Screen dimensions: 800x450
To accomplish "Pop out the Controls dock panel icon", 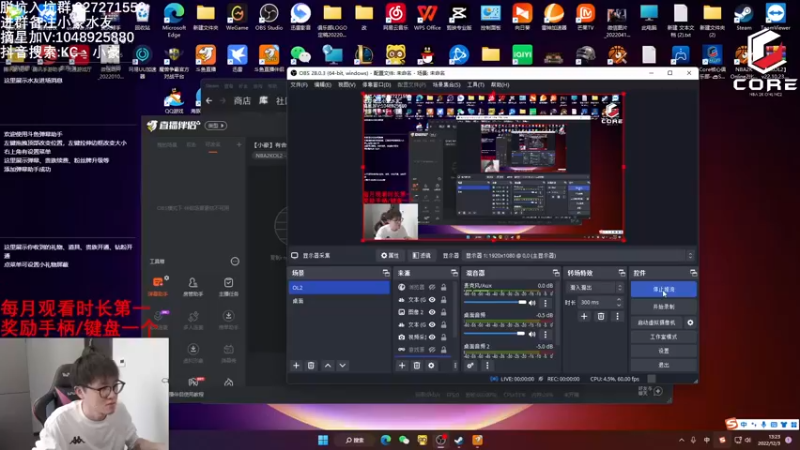I will (x=693, y=273).
